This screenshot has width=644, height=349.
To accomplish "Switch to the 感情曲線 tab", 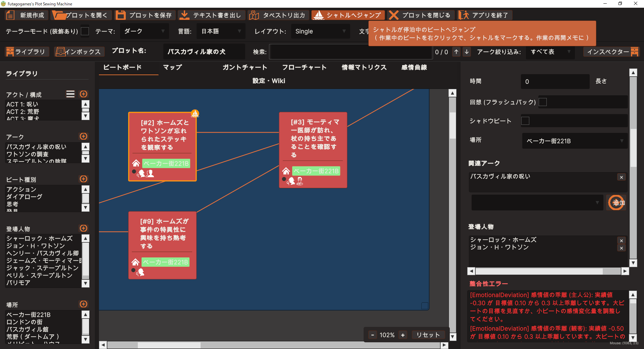I will point(414,67).
